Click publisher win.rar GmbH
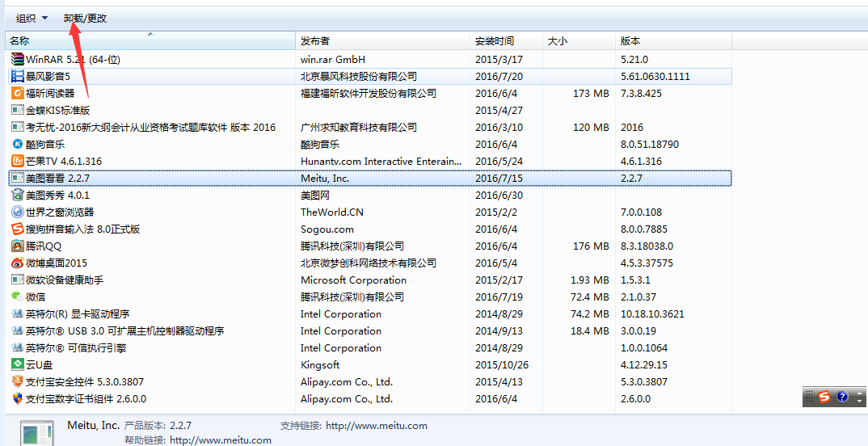Image resolution: width=868 pixels, height=446 pixels. 333,59
